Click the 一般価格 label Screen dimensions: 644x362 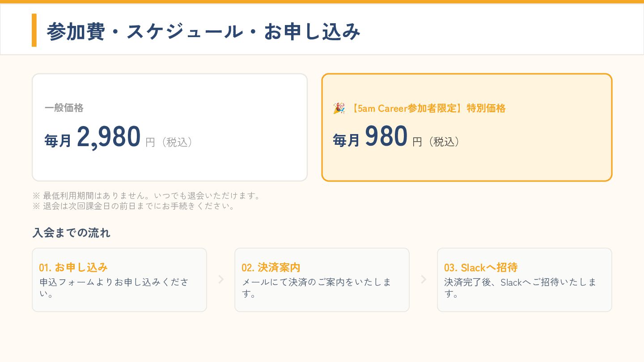pyautogui.click(x=64, y=108)
